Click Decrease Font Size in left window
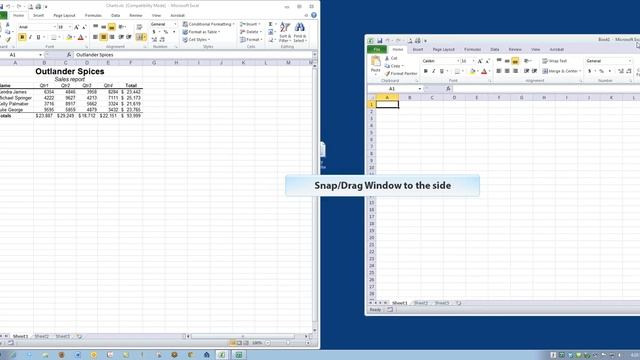This screenshot has height=360, width=640. pyautogui.click(x=84, y=27)
